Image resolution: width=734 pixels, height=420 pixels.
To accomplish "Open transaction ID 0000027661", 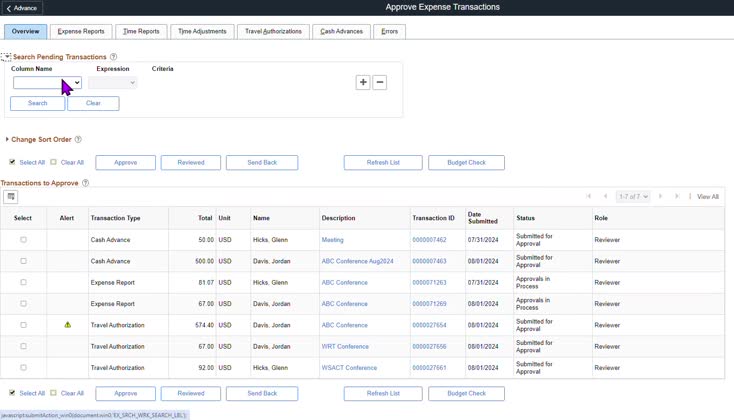I will pyautogui.click(x=429, y=368).
